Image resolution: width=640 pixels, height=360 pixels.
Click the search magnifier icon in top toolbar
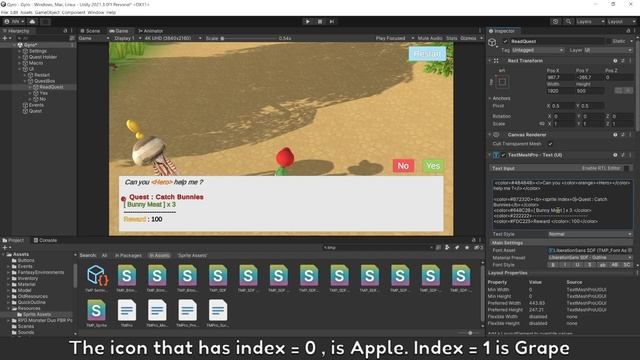(568, 22)
